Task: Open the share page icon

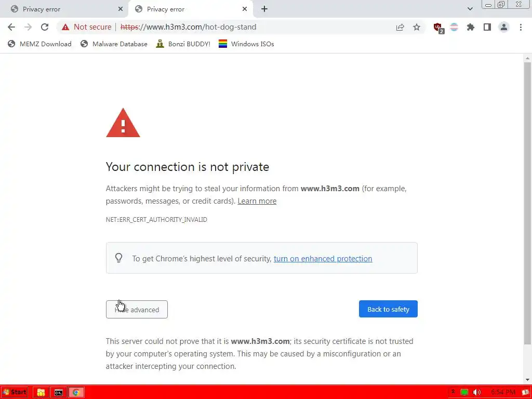Action: pyautogui.click(x=400, y=27)
